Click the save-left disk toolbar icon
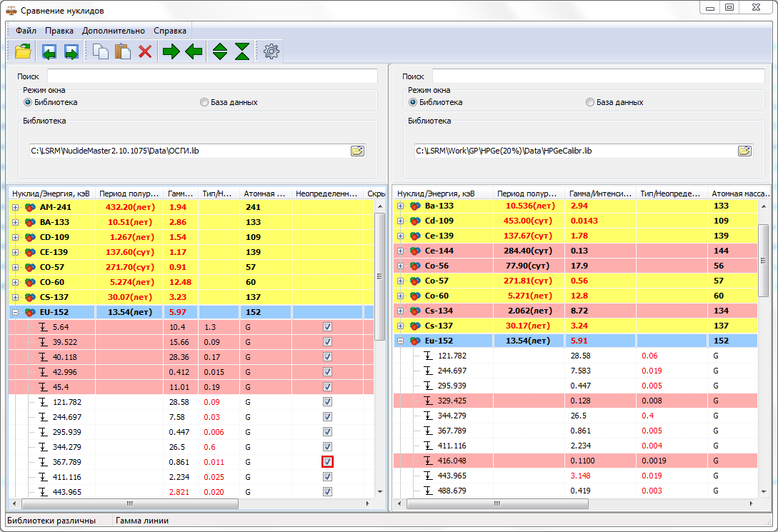Image resolution: width=778 pixels, height=532 pixels. [x=49, y=51]
